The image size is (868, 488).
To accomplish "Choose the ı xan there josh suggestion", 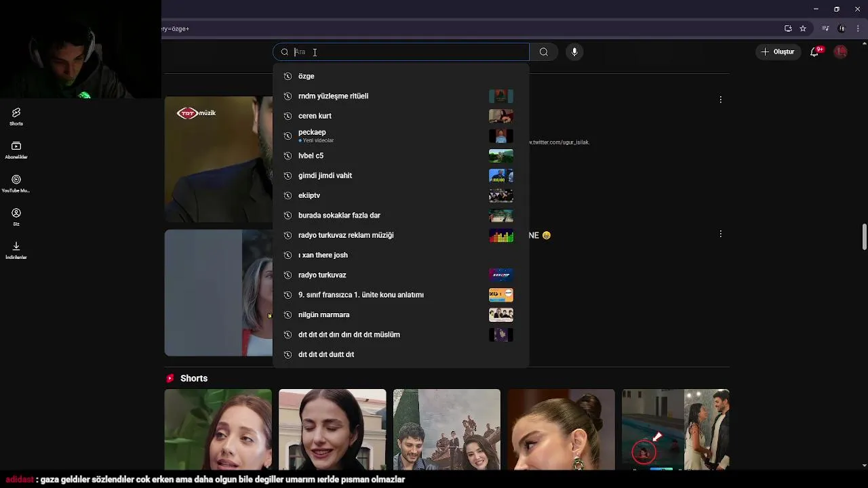I will pyautogui.click(x=401, y=255).
